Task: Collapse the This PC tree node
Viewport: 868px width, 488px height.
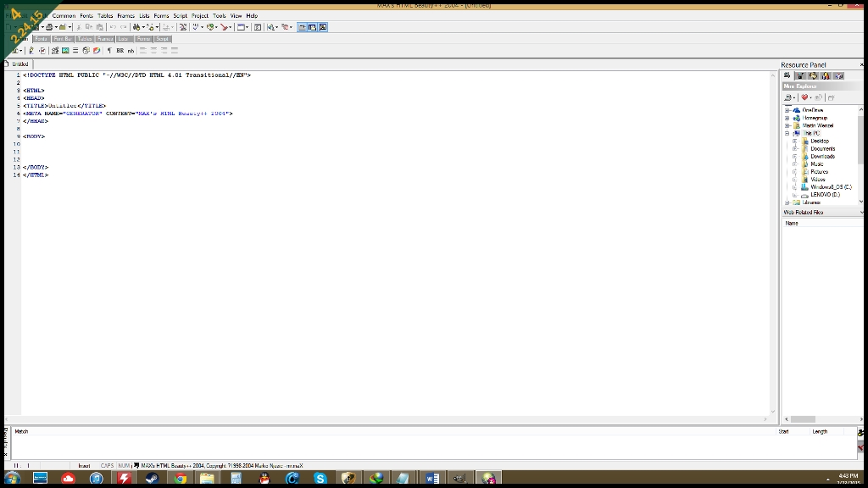Action: tap(787, 133)
